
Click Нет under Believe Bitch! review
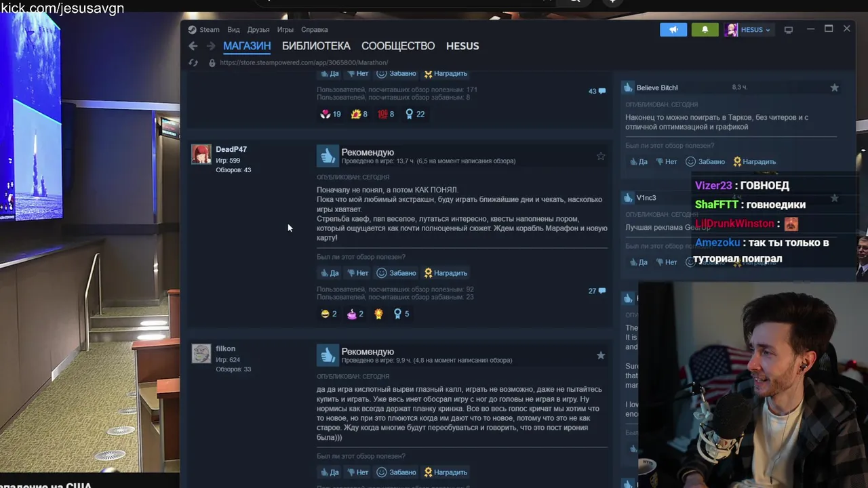click(667, 162)
